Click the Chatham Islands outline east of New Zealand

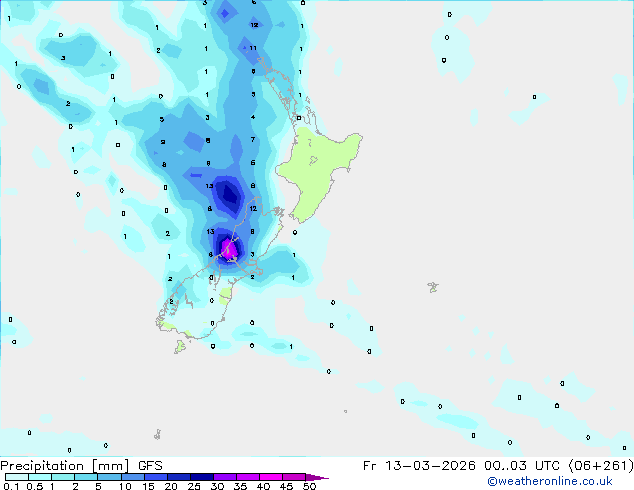[x=433, y=287]
